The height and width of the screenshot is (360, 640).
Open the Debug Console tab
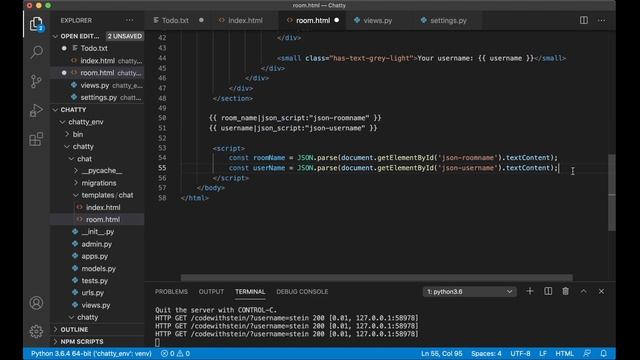click(302, 291)
